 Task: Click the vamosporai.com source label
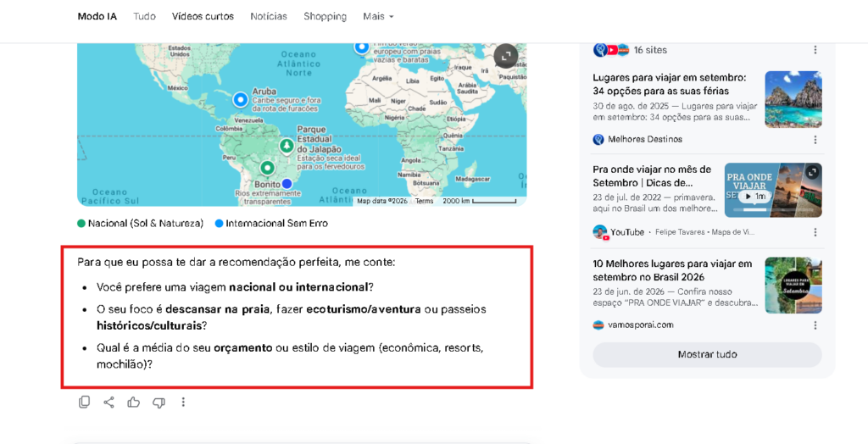pos(633,325)
